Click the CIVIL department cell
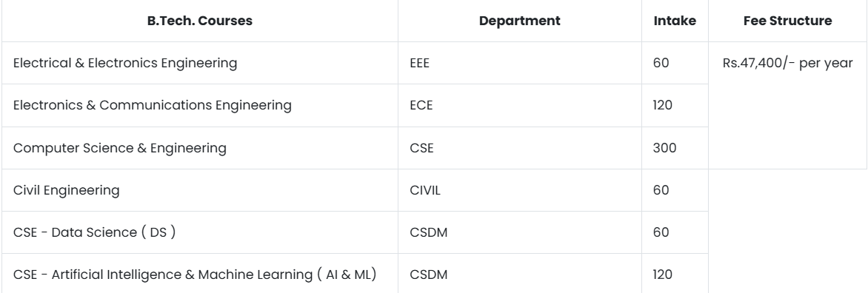868x293 pixels. [x=520, y=190]
